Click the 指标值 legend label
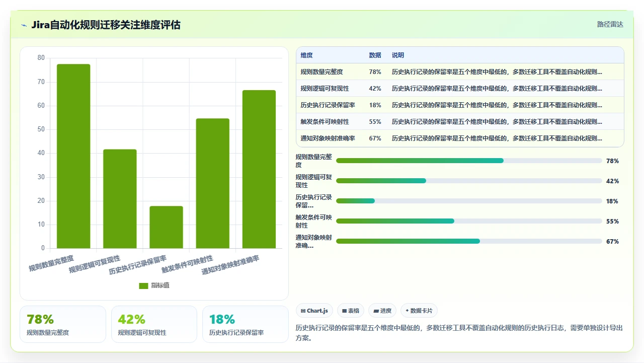644x363 pixels. pos(160,285)
